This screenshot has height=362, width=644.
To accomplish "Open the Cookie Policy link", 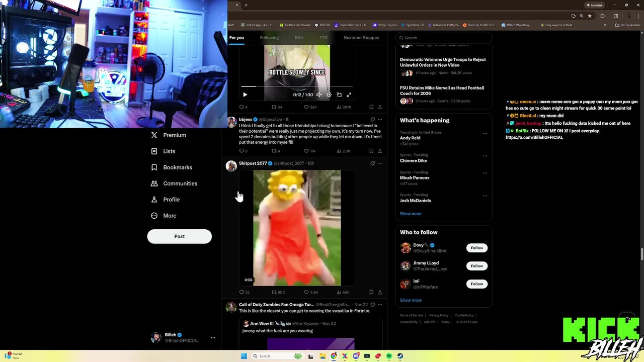I will click(464, 315).
